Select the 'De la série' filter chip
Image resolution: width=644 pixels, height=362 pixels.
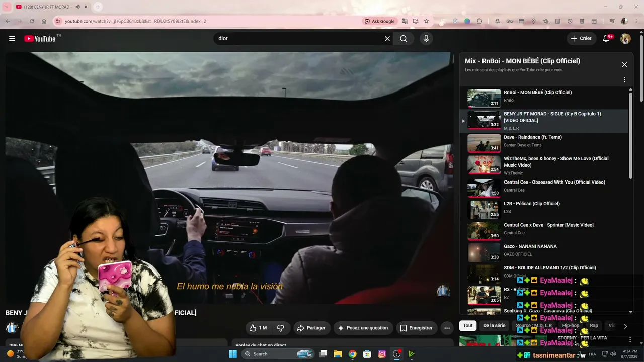coord(494,326)
